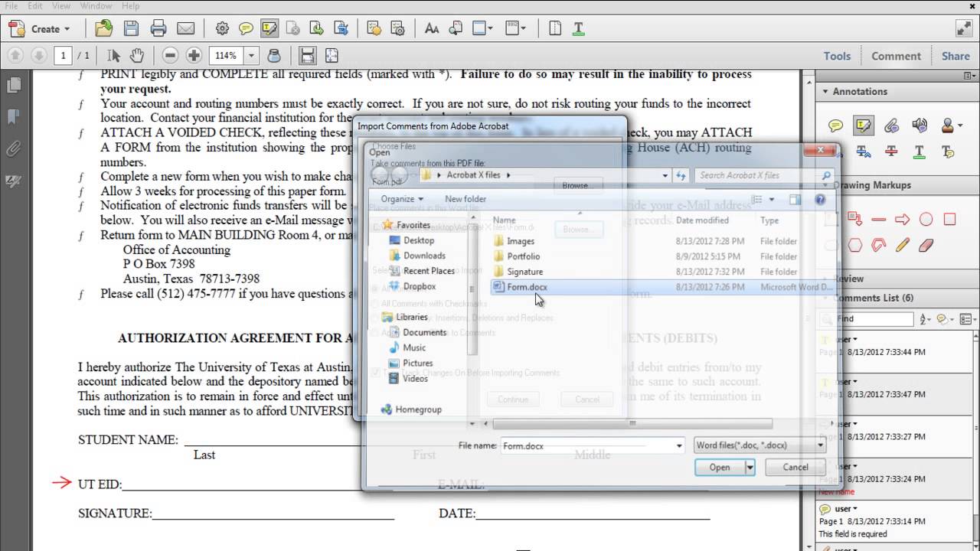Click the Open file folder icon in toolbar
The image size is (980, 551).
click(x=103, y=29)
